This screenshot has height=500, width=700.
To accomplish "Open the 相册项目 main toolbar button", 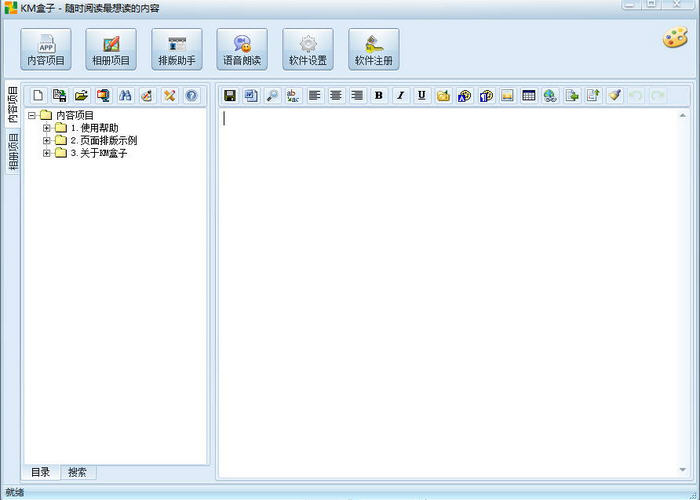I will point(111,49).
